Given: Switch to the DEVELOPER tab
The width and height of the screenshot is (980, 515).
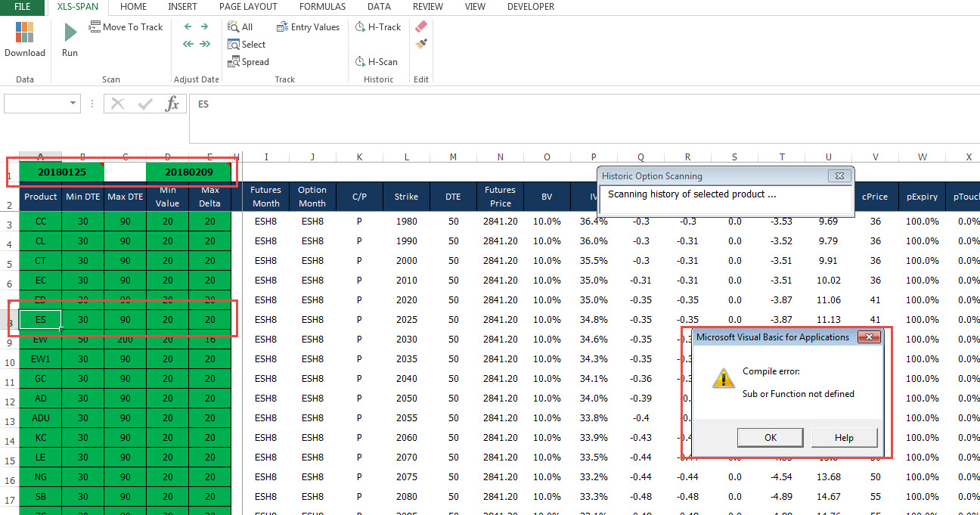Looking at the screenshot, I should (531, 7).
